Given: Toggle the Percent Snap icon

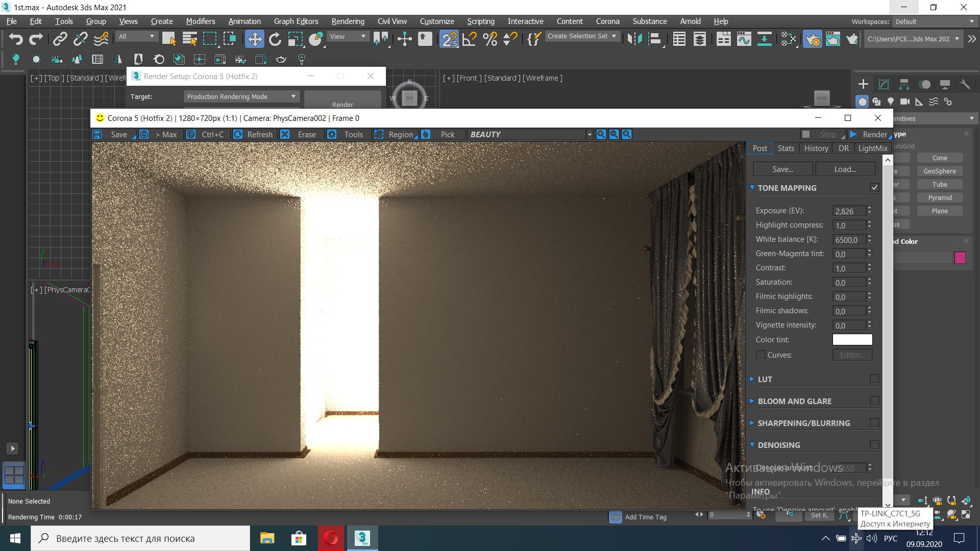Looking at the screenshot, I should (490, 39).
